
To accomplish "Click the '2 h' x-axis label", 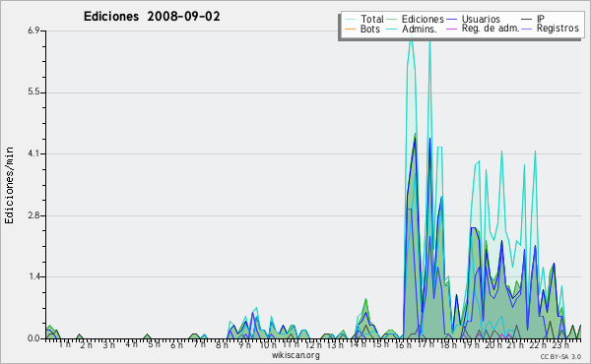I will [86, 344].
